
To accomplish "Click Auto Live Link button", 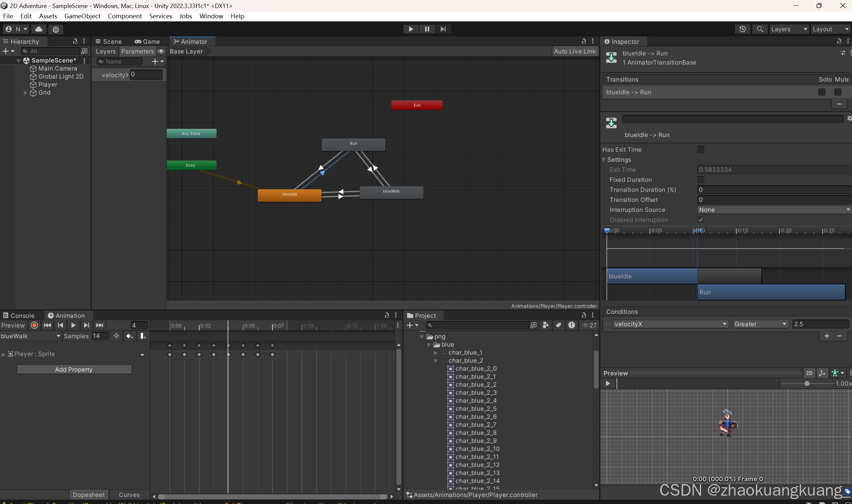I will (x=575, y=51).
